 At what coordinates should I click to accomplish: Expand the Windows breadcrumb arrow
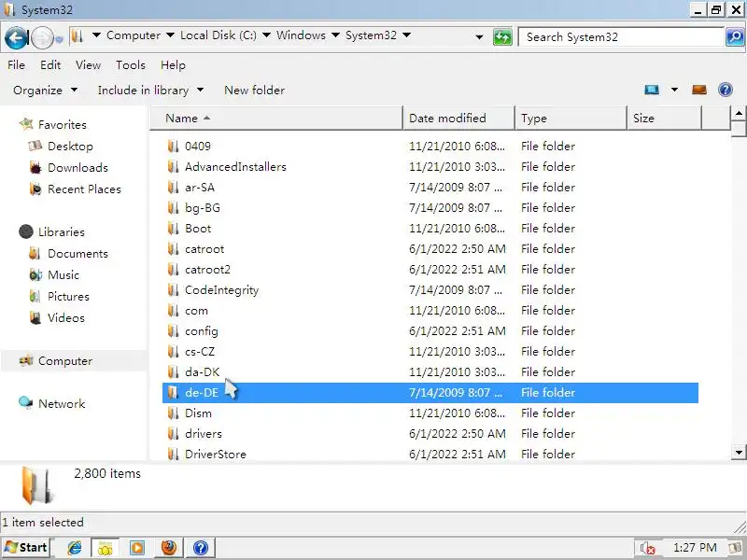coord(335,35)
